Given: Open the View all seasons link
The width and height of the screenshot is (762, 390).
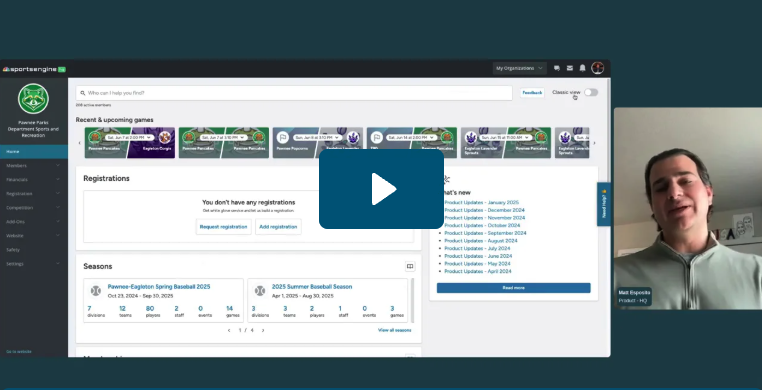Looking at the screenshot, I should pos(395,330).
